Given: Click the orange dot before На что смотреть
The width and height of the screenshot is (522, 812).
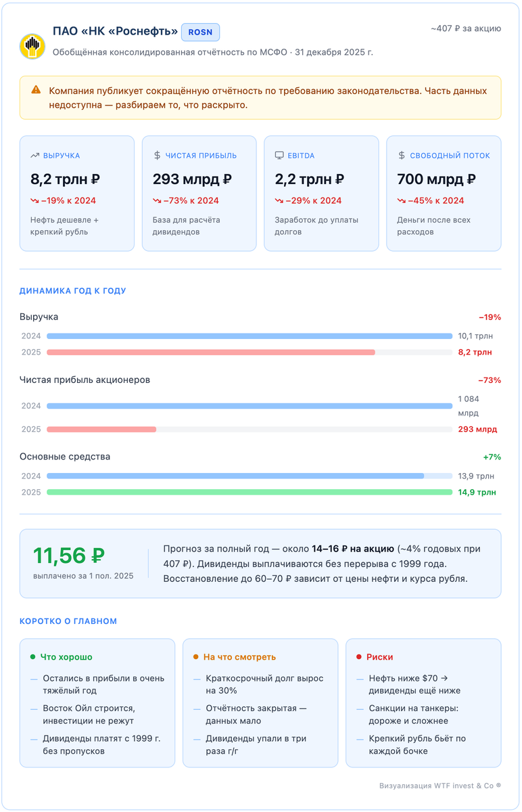Looking at the screenshot, I should [x=195, y=657].
